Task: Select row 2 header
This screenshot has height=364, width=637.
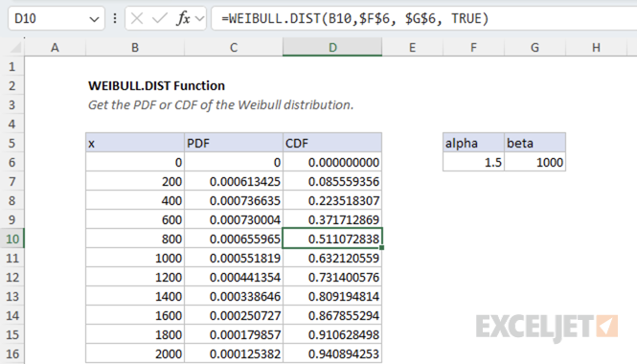Action: coord(12,85)
